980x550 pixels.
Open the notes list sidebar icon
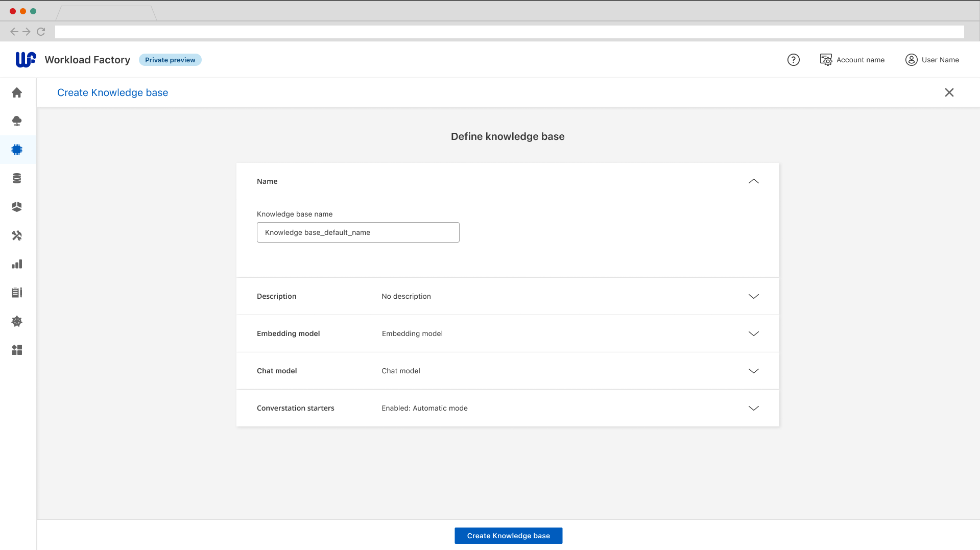(17, 293)
